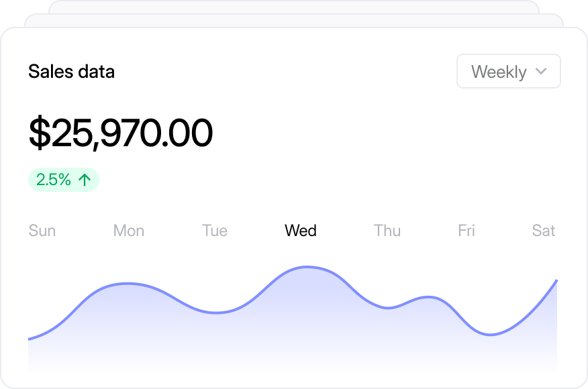Select the Tue day label
The image size is (588, 389).
tap(215, 231)
